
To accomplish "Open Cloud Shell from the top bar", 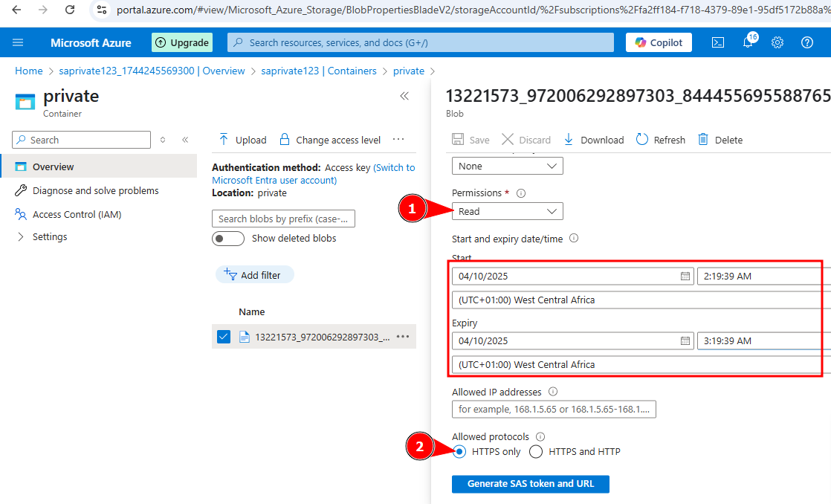I will click(x=717, y=42).
